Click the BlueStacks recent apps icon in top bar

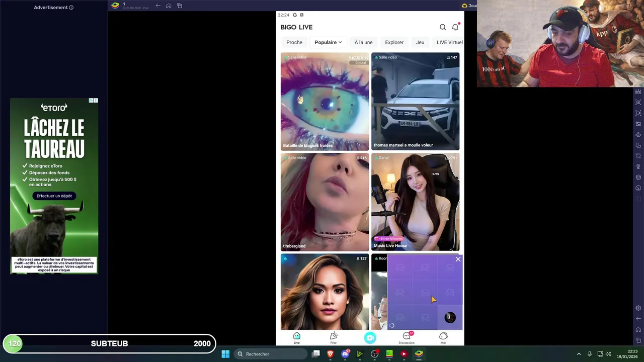point(179,6)
